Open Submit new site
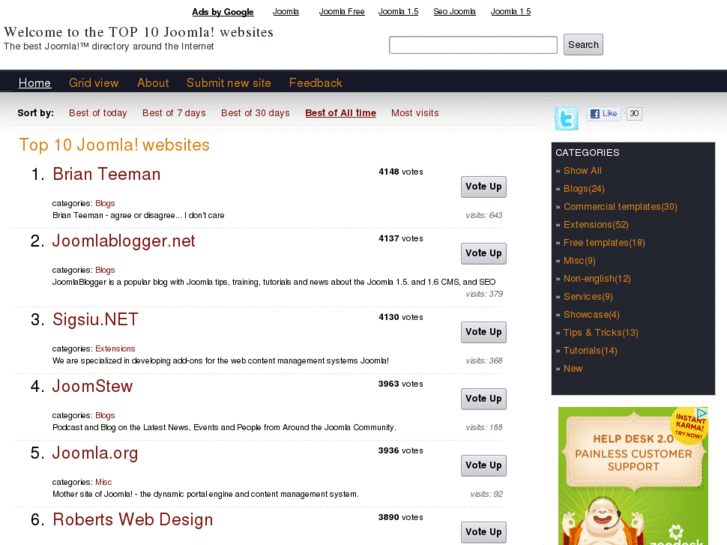Screen dimensions: 727x545 tap(229, 83)
